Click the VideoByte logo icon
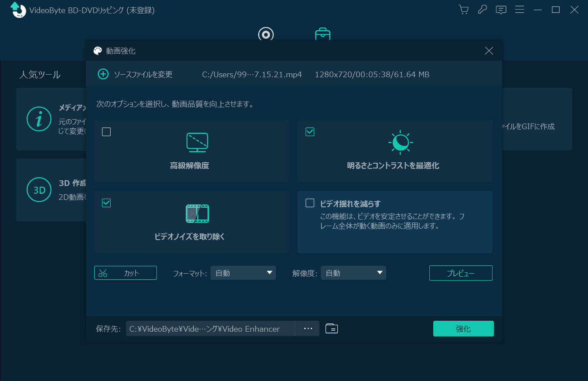 tap(17, 10)
